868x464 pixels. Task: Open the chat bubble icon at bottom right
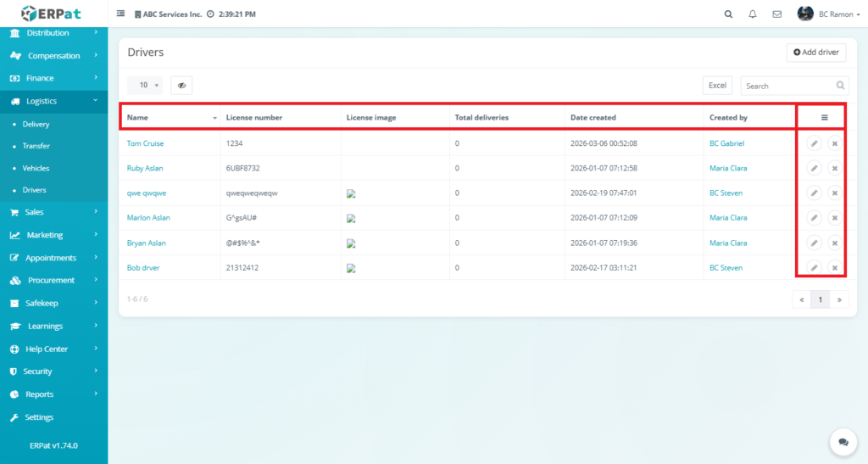tap(843, 442)
